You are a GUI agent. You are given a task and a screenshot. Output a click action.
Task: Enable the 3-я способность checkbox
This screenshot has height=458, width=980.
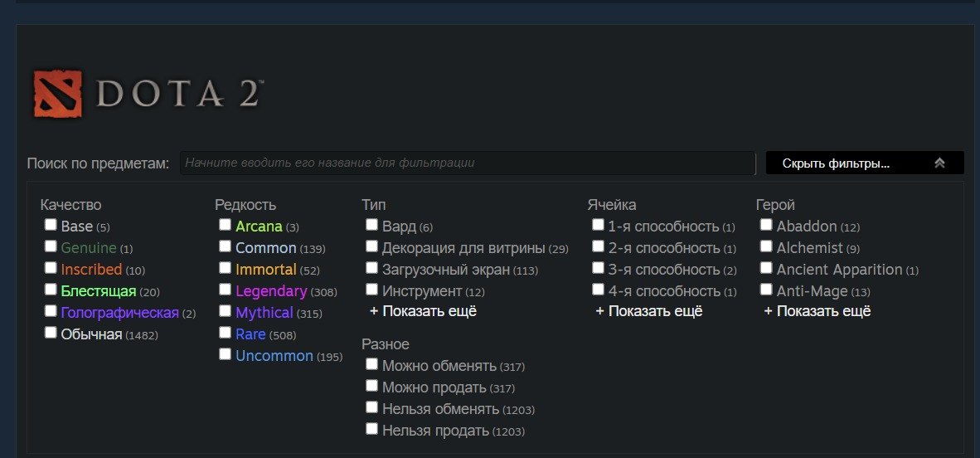[598, 268]
